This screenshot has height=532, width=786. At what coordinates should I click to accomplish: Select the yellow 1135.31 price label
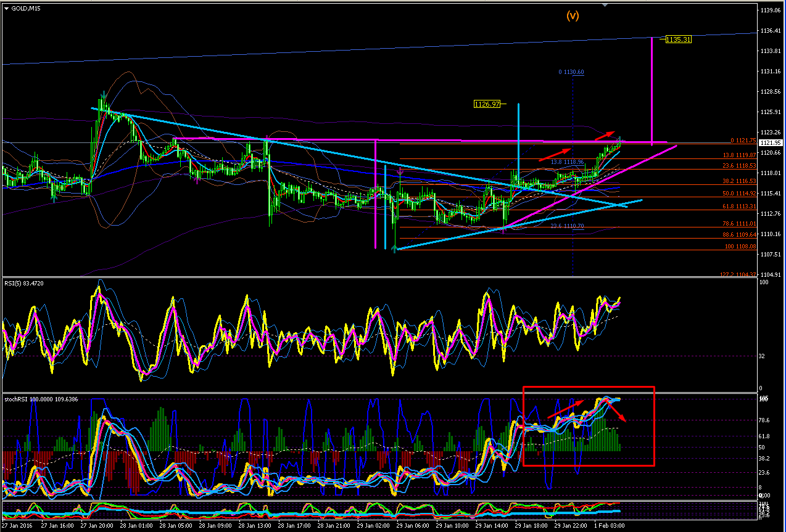[x=679, y=39]
